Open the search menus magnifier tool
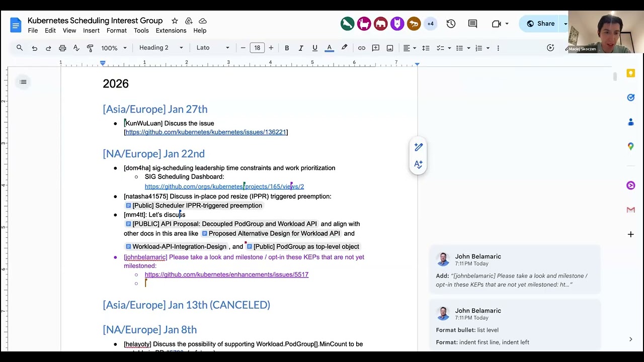The height and width of the screenshot is (362, 644). 20,48
